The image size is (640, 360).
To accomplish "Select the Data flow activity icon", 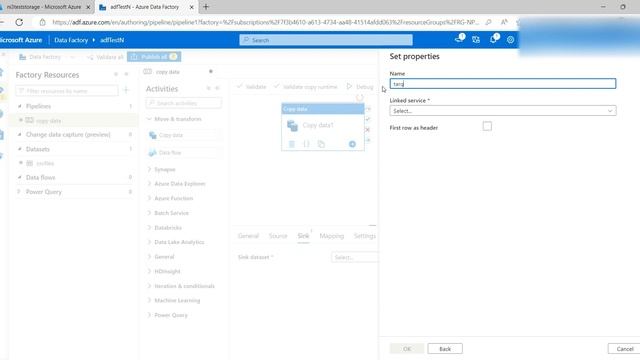I will 153,153.
